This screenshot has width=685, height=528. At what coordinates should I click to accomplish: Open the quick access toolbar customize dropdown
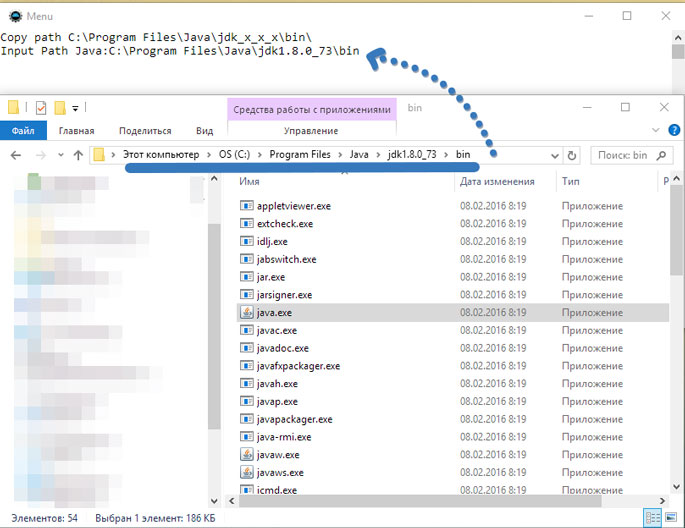75,108
